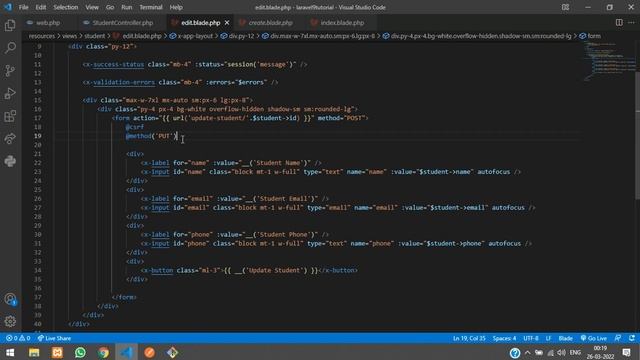Open the Python activity bar icon
This screenshot has width=640, height=360.
(x=10, y=161)
